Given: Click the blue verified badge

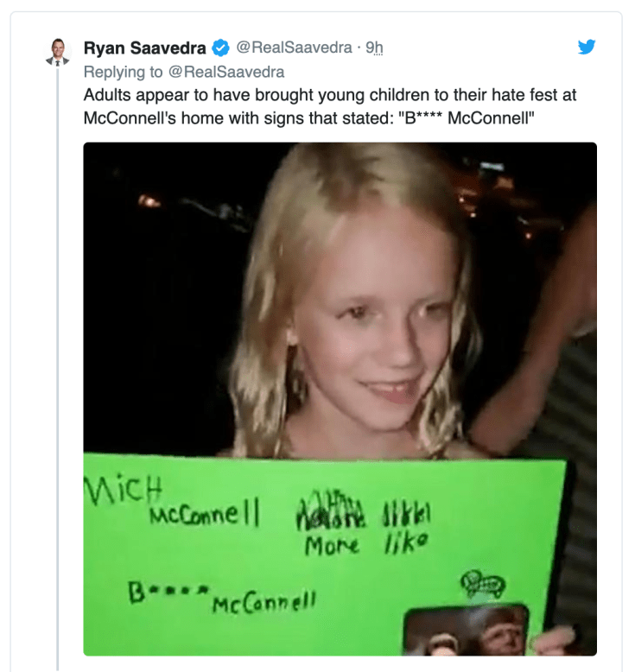Looking at the screenshot, I should click(220, 48).
